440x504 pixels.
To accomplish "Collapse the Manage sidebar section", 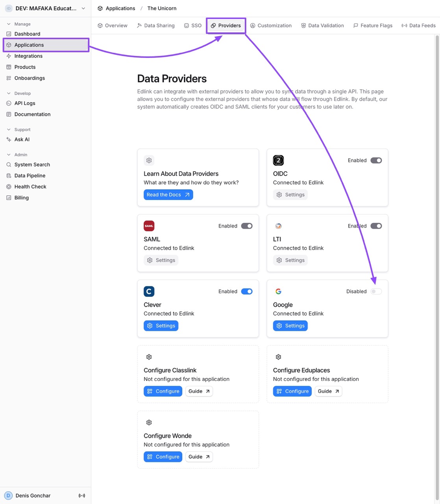I will pyautogui.click(x=9, y=24).
